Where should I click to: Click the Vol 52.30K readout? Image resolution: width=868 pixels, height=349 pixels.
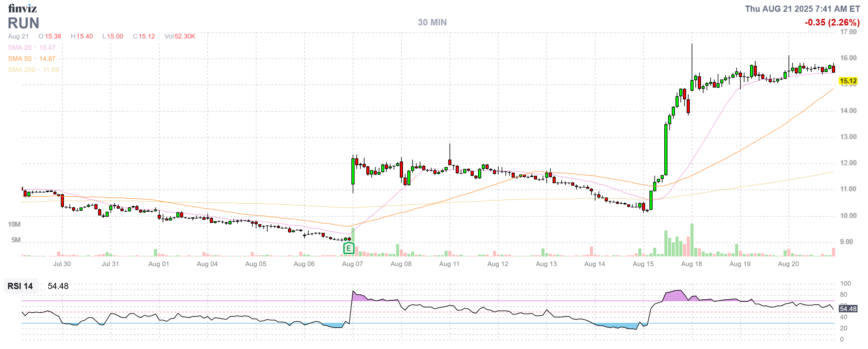(x=180, y=36)
